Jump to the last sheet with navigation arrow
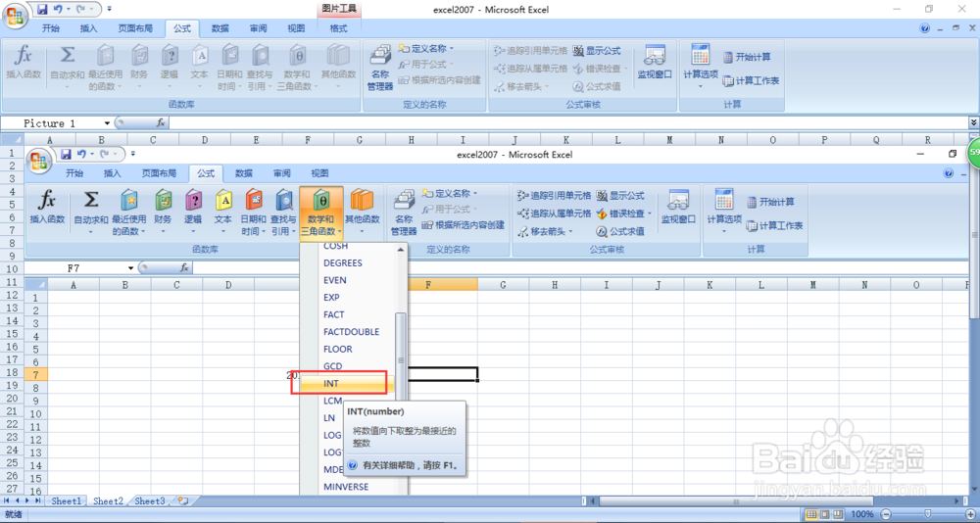Image resolution: width=980 pixels, height=523 pixels. pos(38,501)
